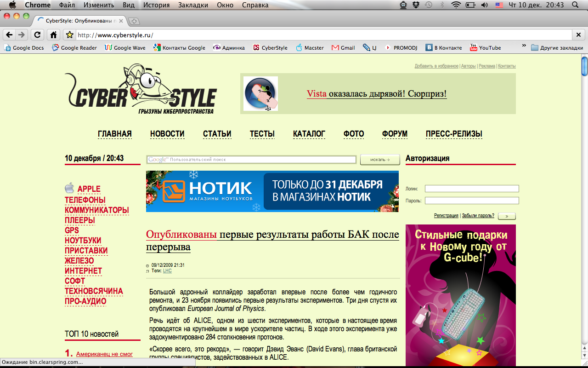Image resolution: width=588 pixels, height=368 pixels.
Task: Click the volume icon in menu bar
Action: point(485,5)
